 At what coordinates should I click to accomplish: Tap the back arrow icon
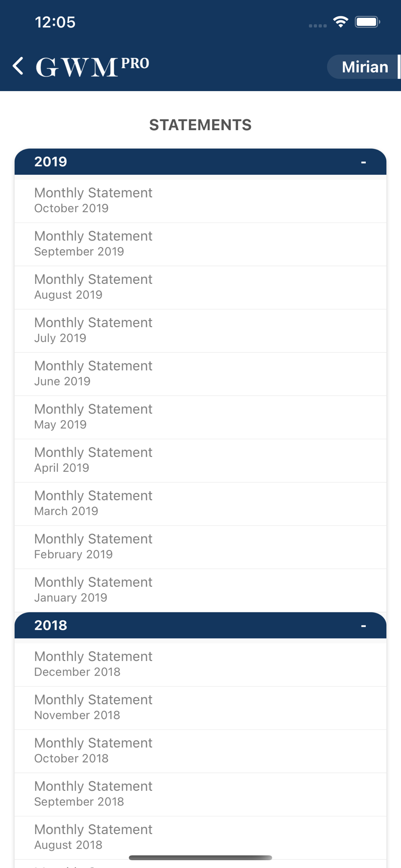pos(18,66)
